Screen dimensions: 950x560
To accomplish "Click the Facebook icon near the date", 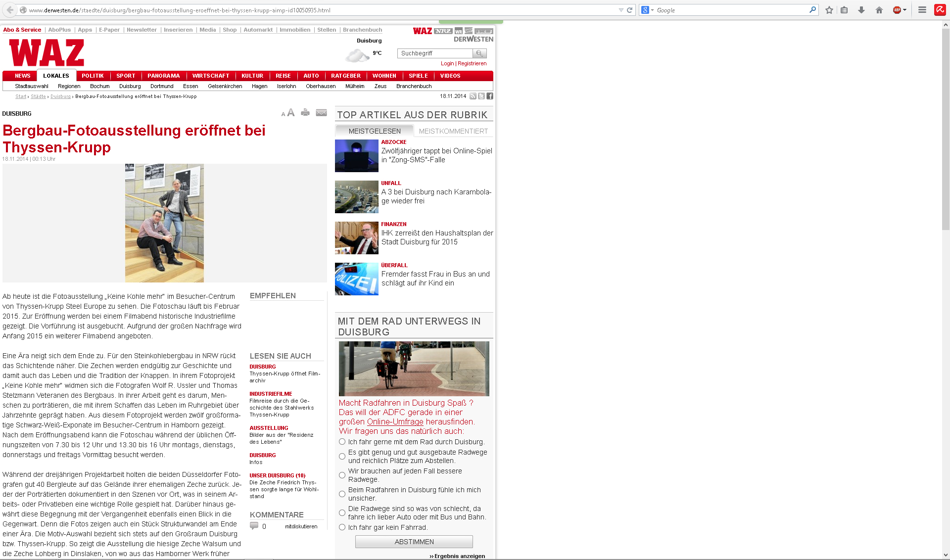I will point(490,96).
